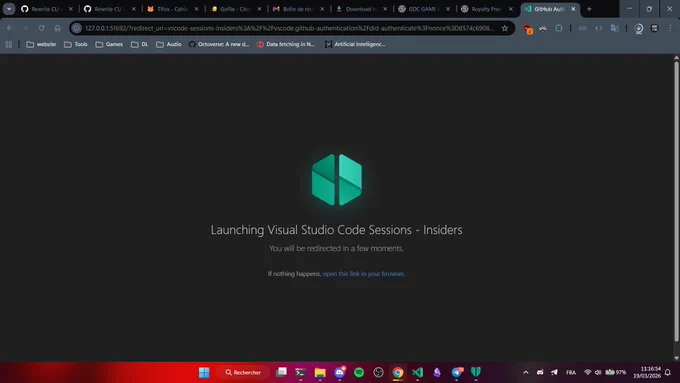Open the Artificial Intelligenc... bookmark
Viewport: 680px width, 383px height.
click(355, 44)
